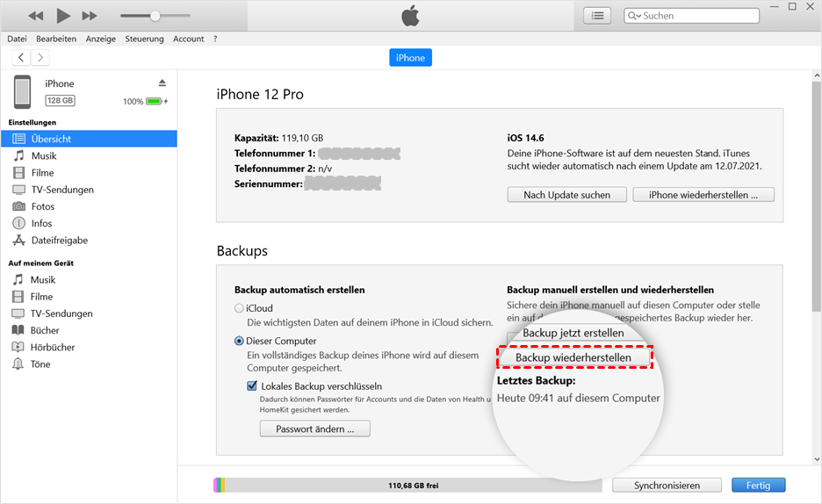Toggle Lokales Backup verschlüsseln checkbox

252,386
